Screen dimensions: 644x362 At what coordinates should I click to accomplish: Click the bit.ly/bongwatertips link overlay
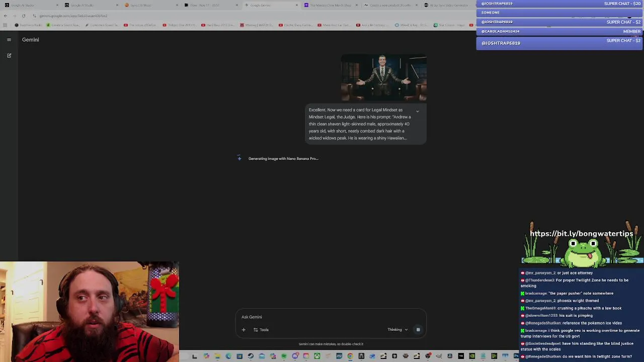pyautogui.click(x=581, y=234)
